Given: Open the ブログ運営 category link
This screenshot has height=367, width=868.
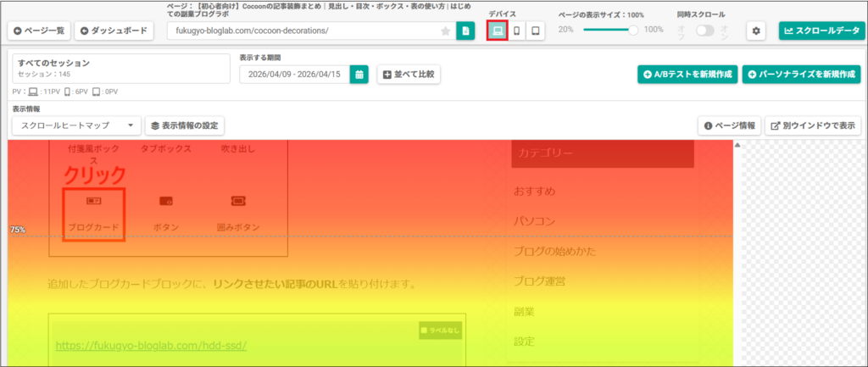Looking at the screenshot, I should [539, 281].
